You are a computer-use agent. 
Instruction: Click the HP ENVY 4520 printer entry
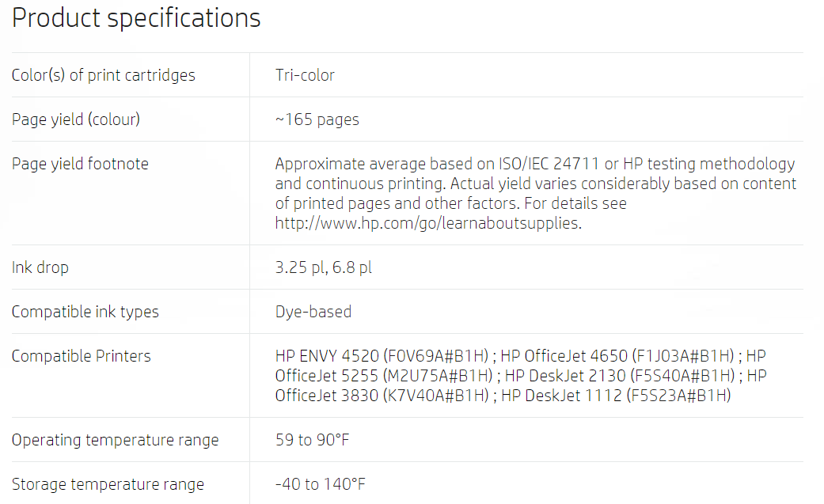[x=382, y=356]
